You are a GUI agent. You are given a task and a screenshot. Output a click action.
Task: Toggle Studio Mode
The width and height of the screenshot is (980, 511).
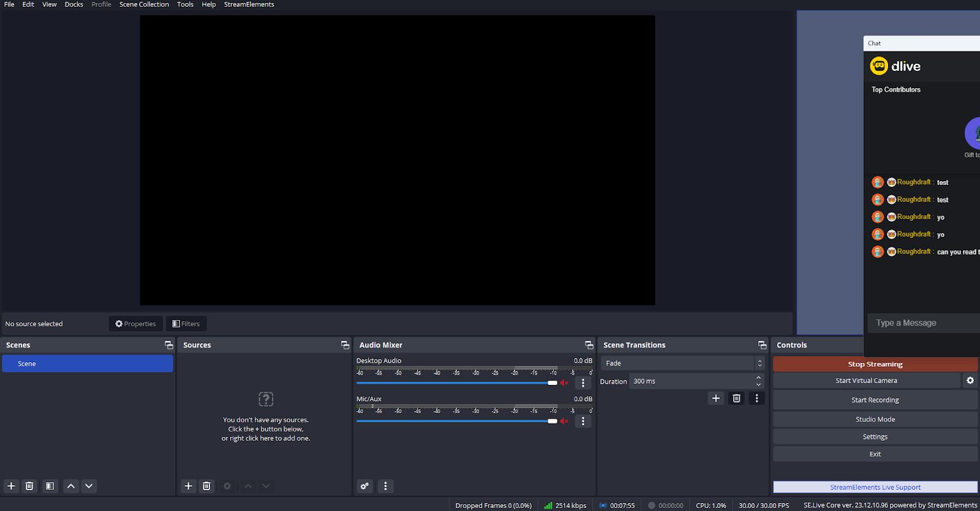(875, 419)
